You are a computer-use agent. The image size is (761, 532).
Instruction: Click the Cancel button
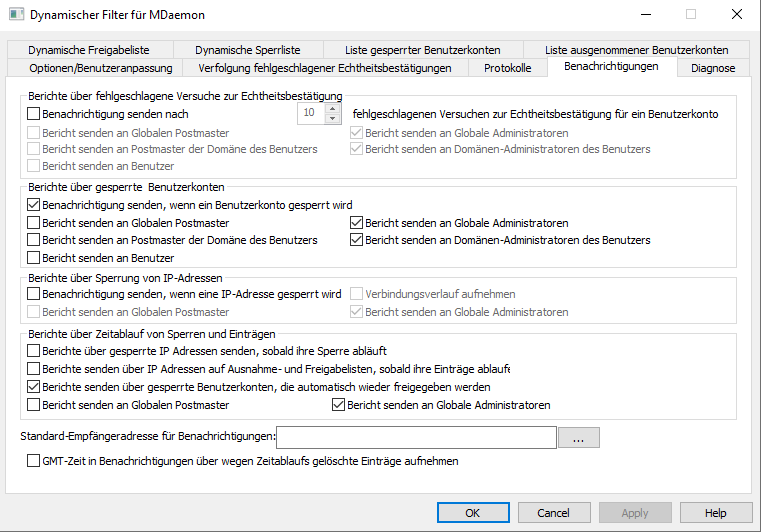coord(553,513)
